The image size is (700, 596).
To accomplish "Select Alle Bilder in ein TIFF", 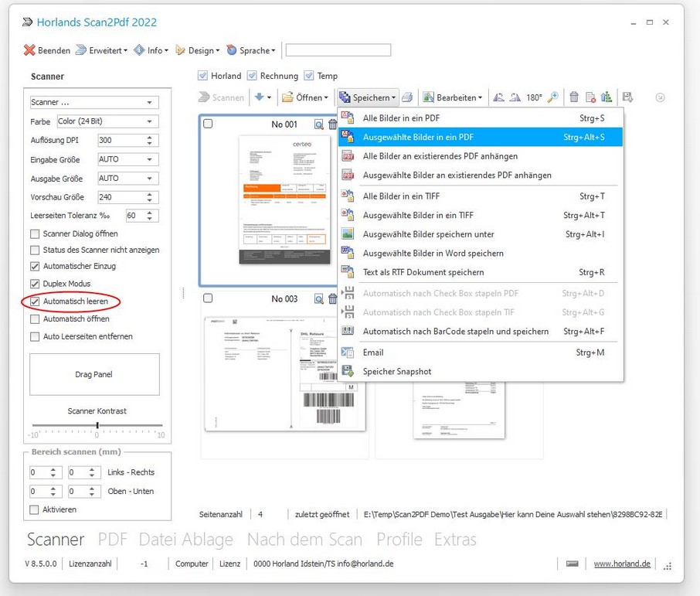I will 481,196.
